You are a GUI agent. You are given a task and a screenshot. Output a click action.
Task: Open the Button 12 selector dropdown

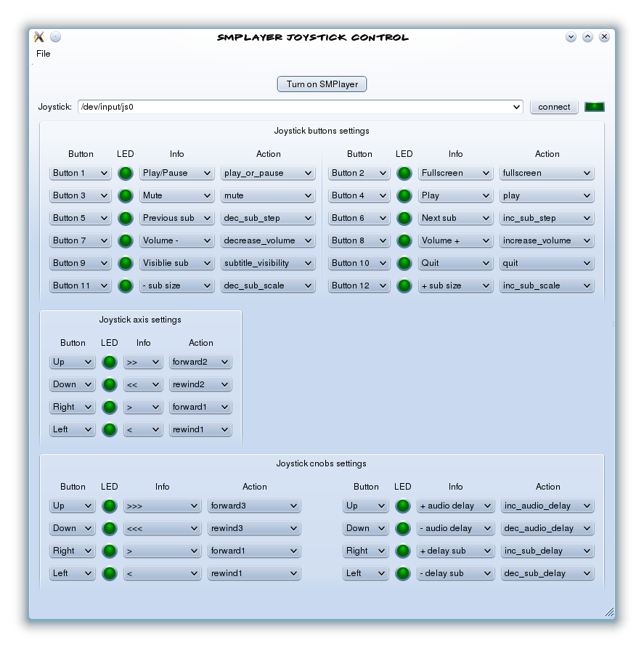click(x=359, y=285)
